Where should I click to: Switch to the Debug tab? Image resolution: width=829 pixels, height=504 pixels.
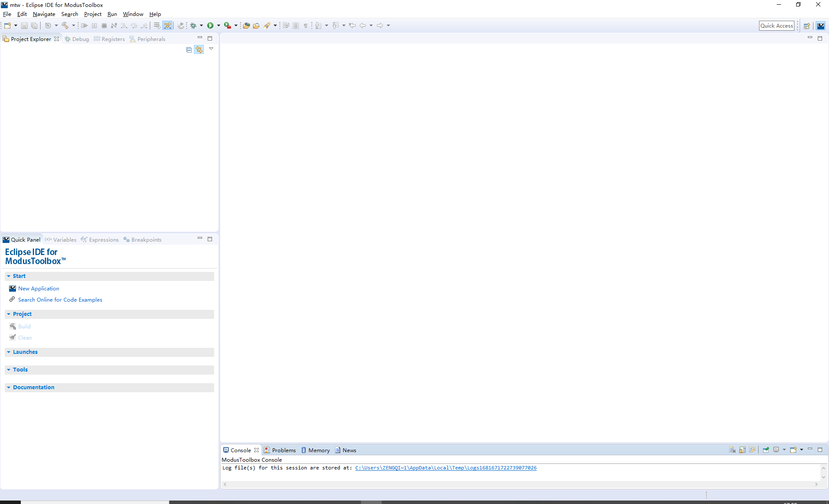[x=77, y=39]
